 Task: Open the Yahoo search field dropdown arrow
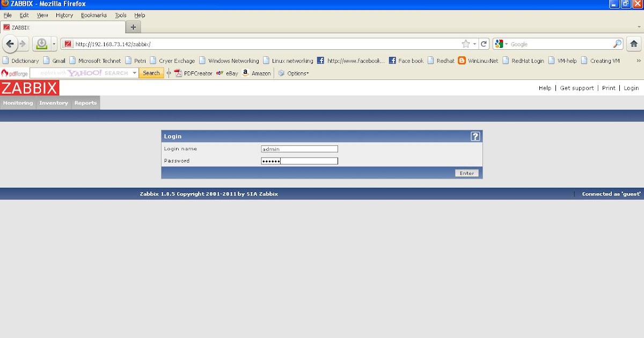(x=135, y=73)
